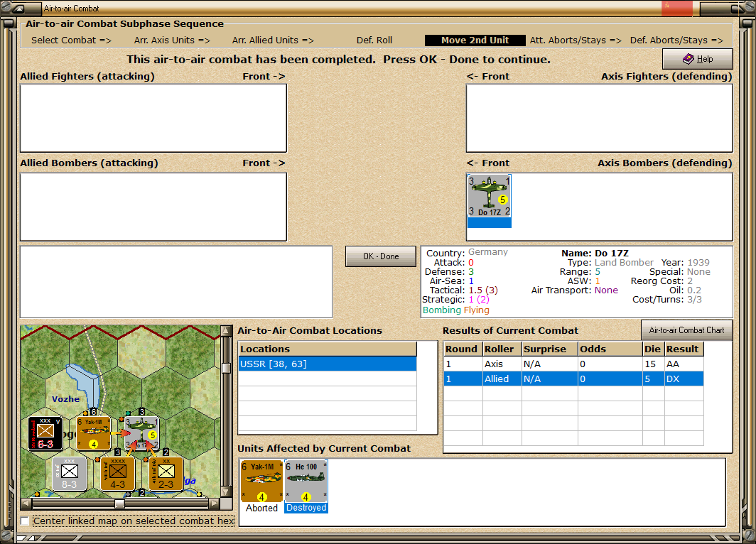This screenshot has height=544, width=756.
Task: Enable center linked map on combat hex
Action: pos(25,521)
